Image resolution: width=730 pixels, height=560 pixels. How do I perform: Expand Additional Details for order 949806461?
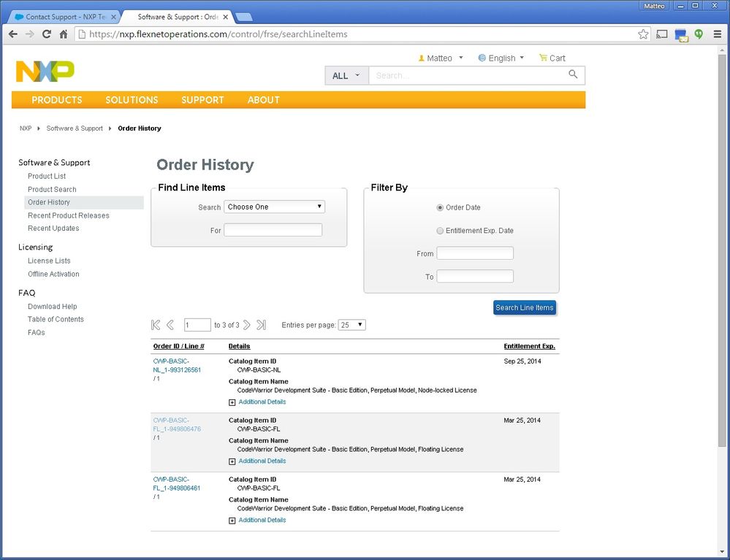[257, 520]
